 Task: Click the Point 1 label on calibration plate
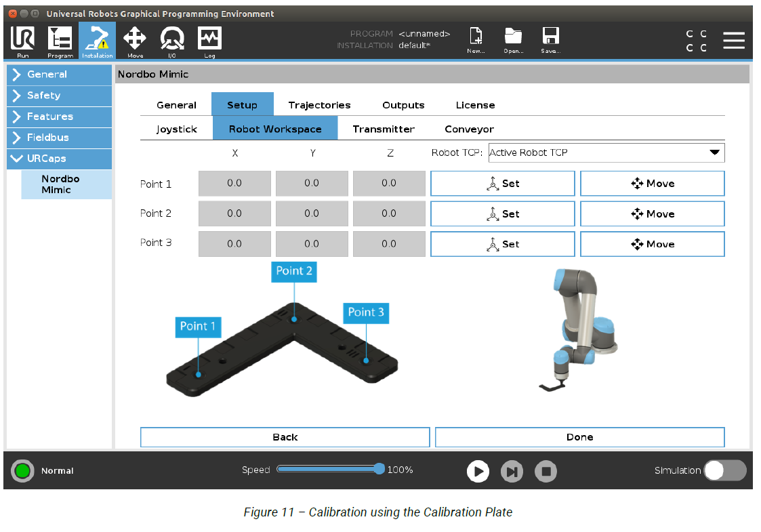tap(198, 327)
